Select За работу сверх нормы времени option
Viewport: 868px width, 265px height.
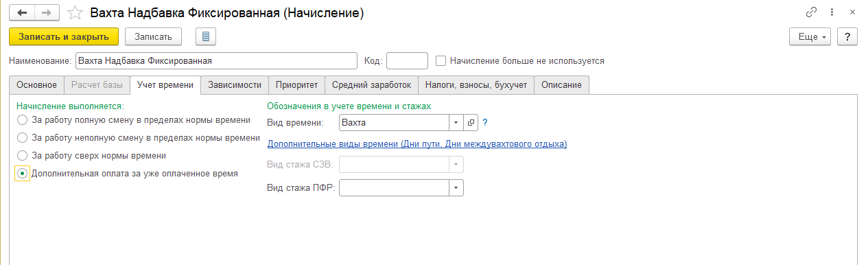(23, 155)
